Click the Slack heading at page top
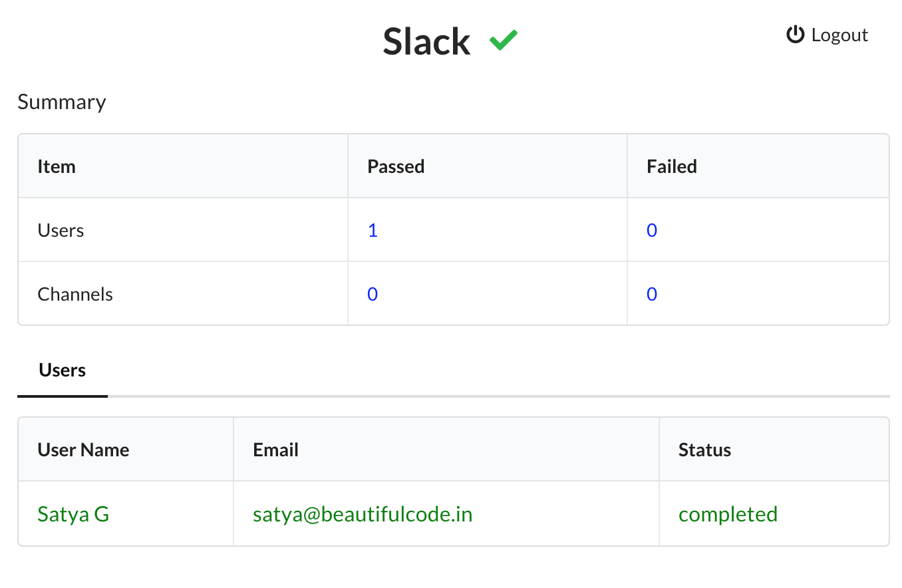 point(426,41)
